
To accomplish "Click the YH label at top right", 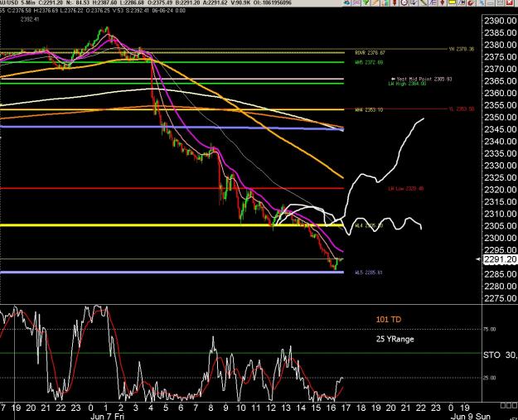I will [x=461, y=49].
